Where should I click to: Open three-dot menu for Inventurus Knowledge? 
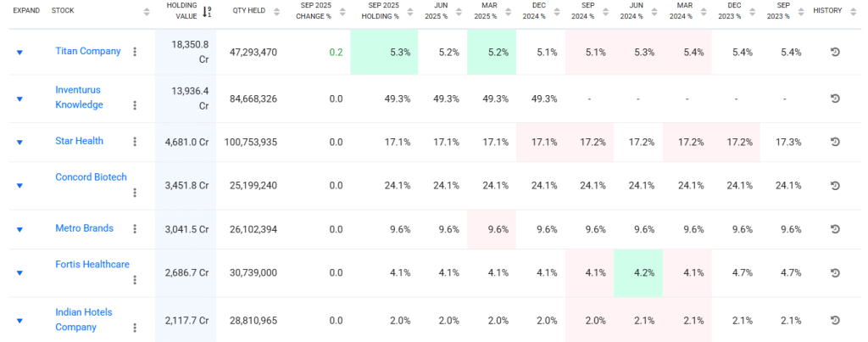[x=135, y=105]
